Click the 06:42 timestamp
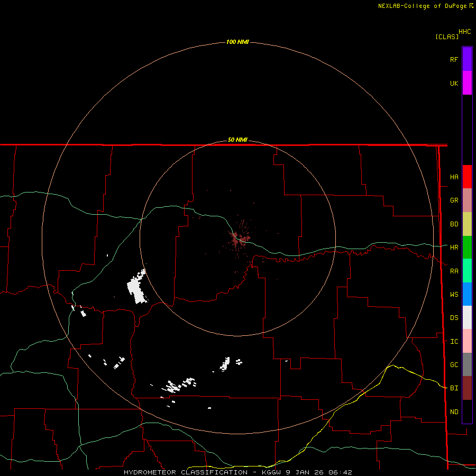476x476 pixels. click(341, 472)
